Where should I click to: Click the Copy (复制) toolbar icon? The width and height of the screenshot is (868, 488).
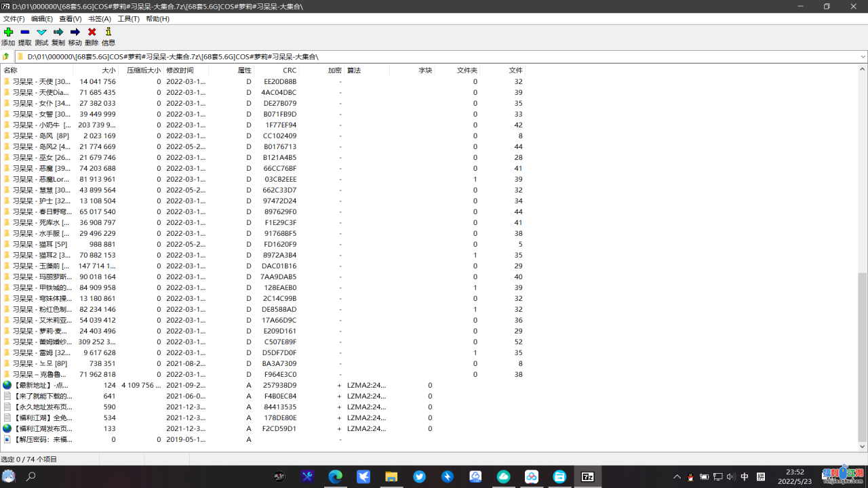tap(58, 33)
